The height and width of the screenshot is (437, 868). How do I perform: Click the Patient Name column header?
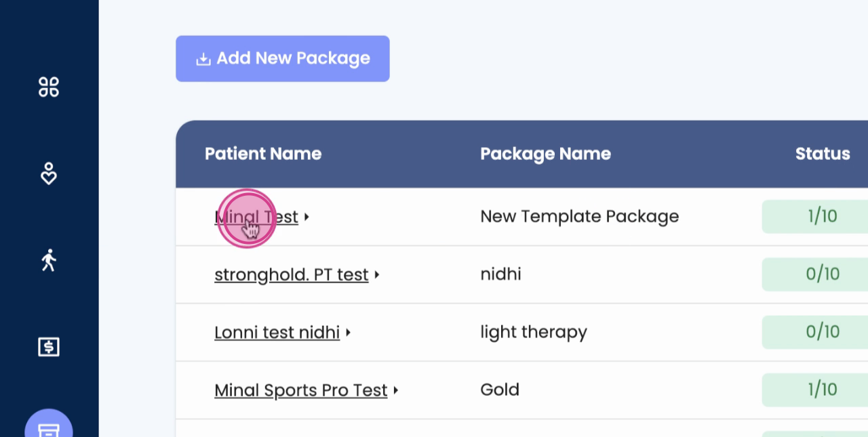(x=263, y=154)
